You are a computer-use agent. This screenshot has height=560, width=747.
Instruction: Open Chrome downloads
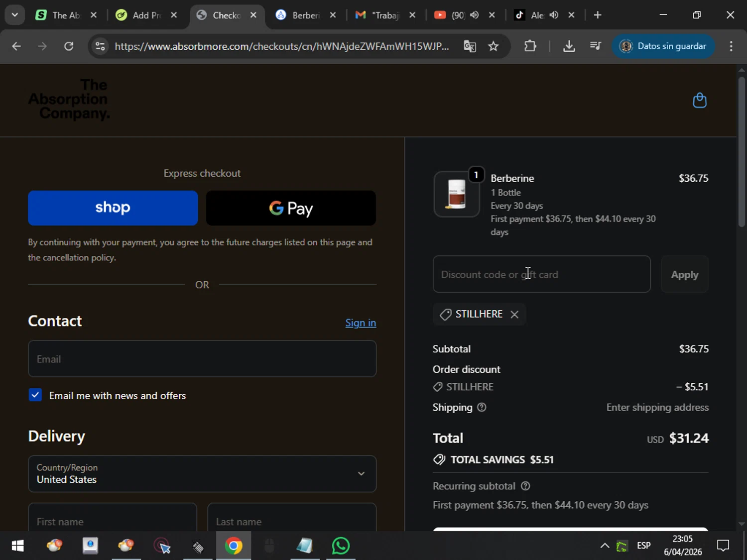click(569, 46)
